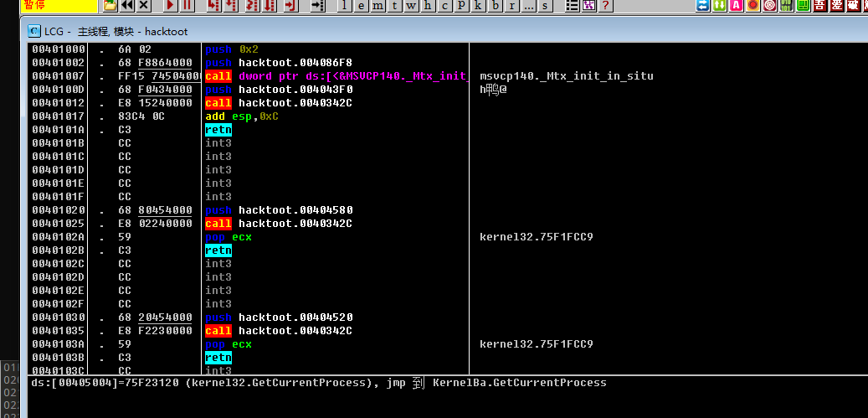
Task: Pause execution with the red pause icon
Action: [x=187, y=6]
